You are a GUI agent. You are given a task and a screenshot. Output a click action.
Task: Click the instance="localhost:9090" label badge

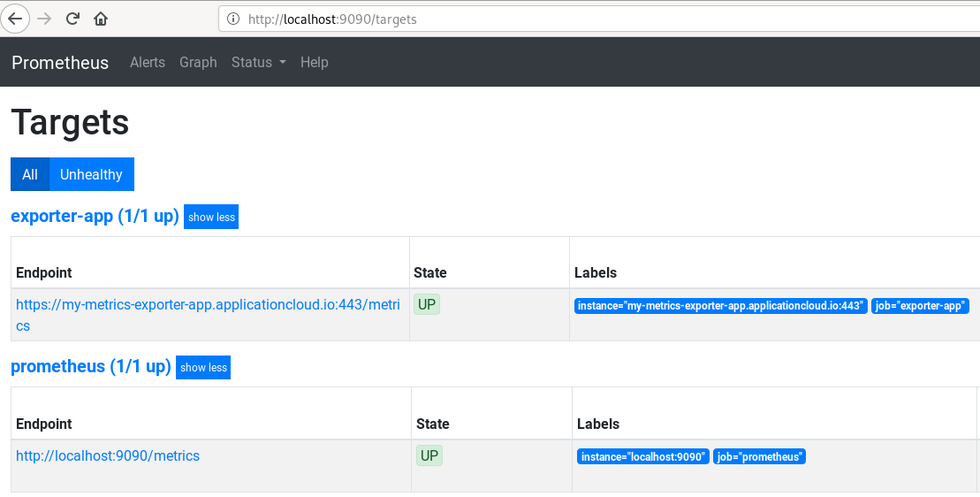point(643,457)
